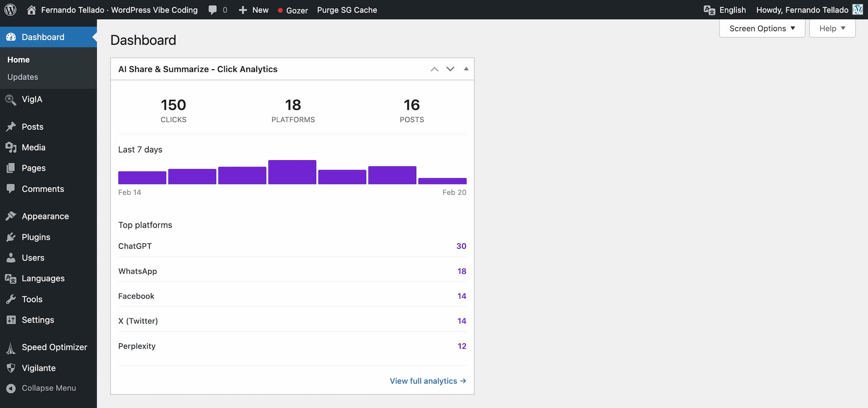
Task: Open Appearance settings via the sidebar icon
Action: (11, 216)
